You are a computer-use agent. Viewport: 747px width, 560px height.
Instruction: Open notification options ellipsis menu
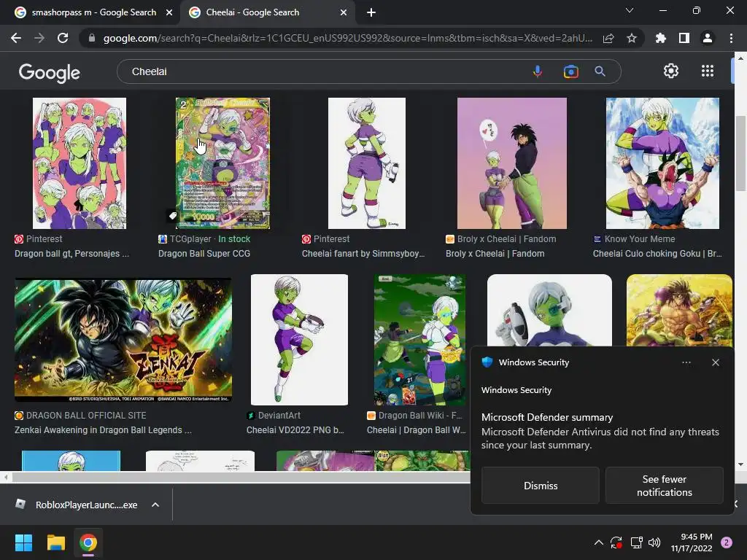[x=686, y=362]
